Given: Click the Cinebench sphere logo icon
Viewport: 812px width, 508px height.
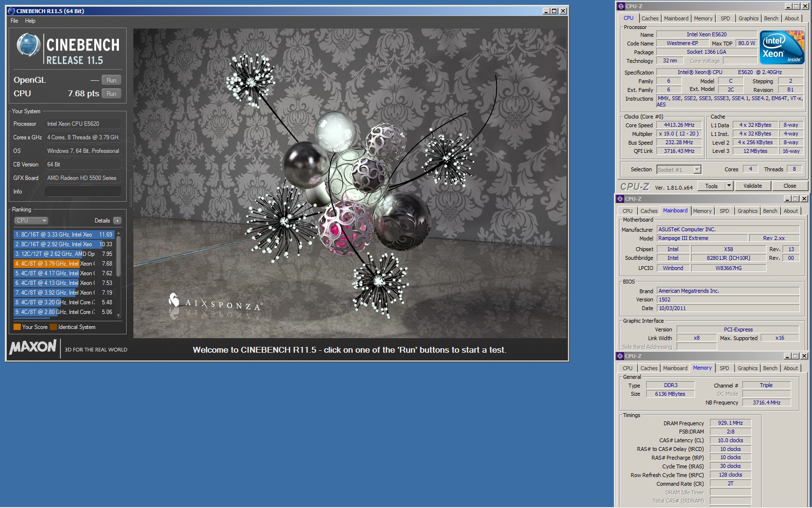Looking at the screenshot, I should [28, 45].
